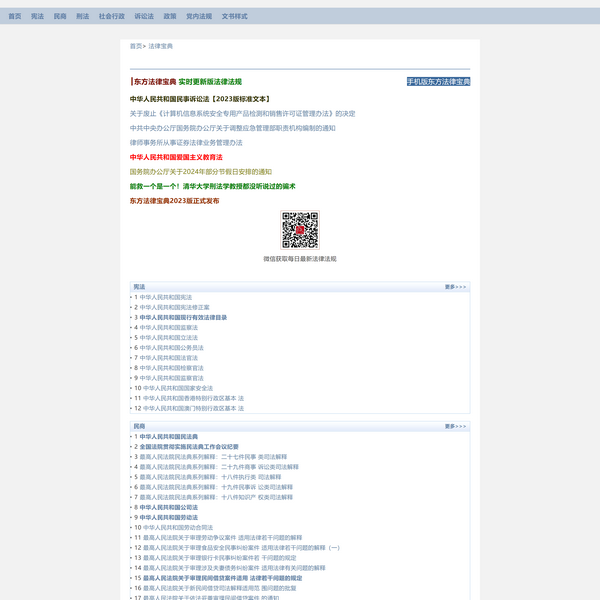Click the WeChat QR code image

[x=299, y=230]
